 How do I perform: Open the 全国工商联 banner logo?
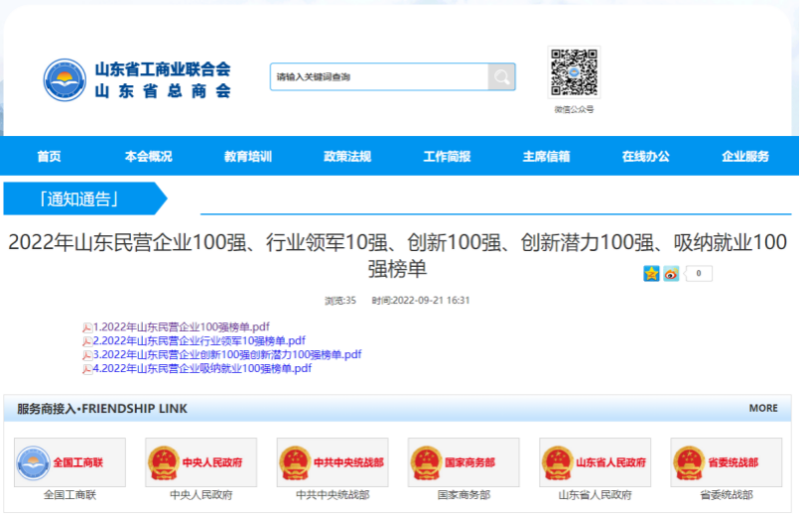[x=70, y=462]
